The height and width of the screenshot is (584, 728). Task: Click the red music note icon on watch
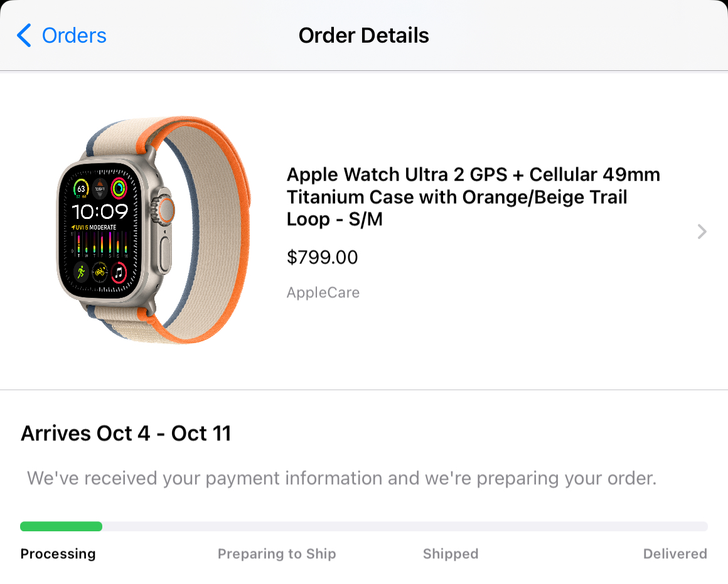pyautogui.click(x=119, y=273)
